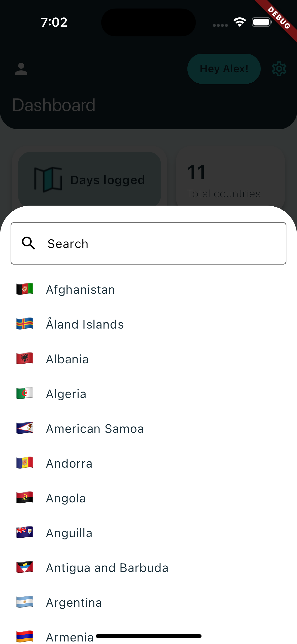
Task: Select Anguilla from the list
Action: point(148,533)
